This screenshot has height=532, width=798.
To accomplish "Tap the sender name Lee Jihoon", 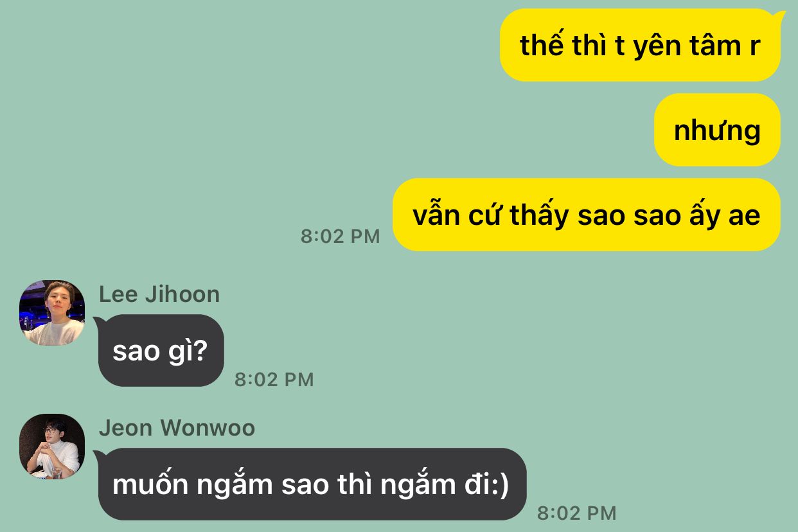I will point(159,294).
